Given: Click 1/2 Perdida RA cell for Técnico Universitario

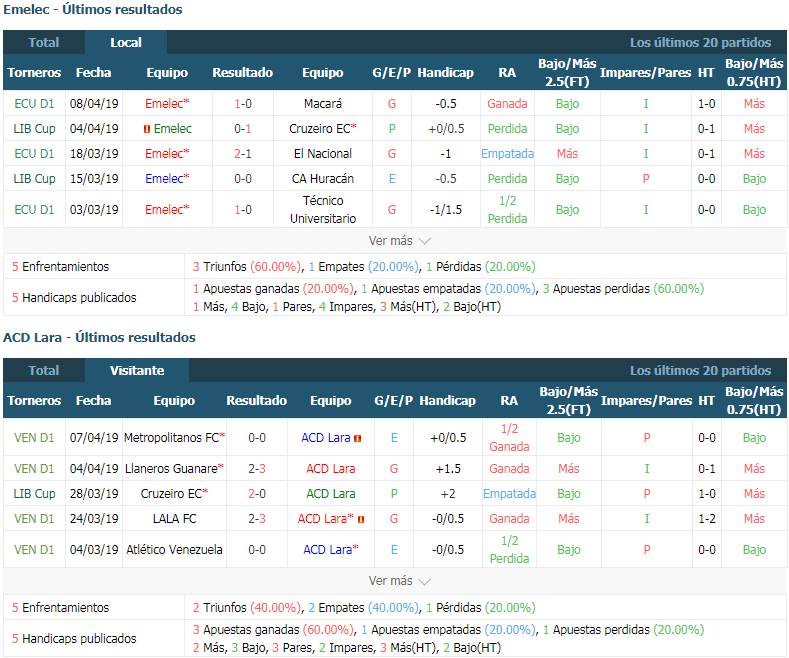Looking at the screenshot, I should [x=507, y=209].
